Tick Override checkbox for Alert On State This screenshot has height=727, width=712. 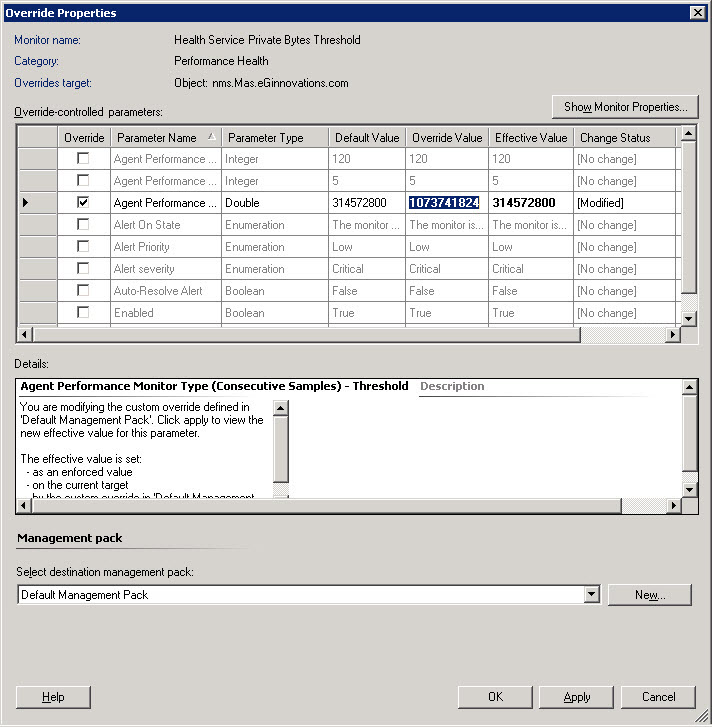[83, 224]
